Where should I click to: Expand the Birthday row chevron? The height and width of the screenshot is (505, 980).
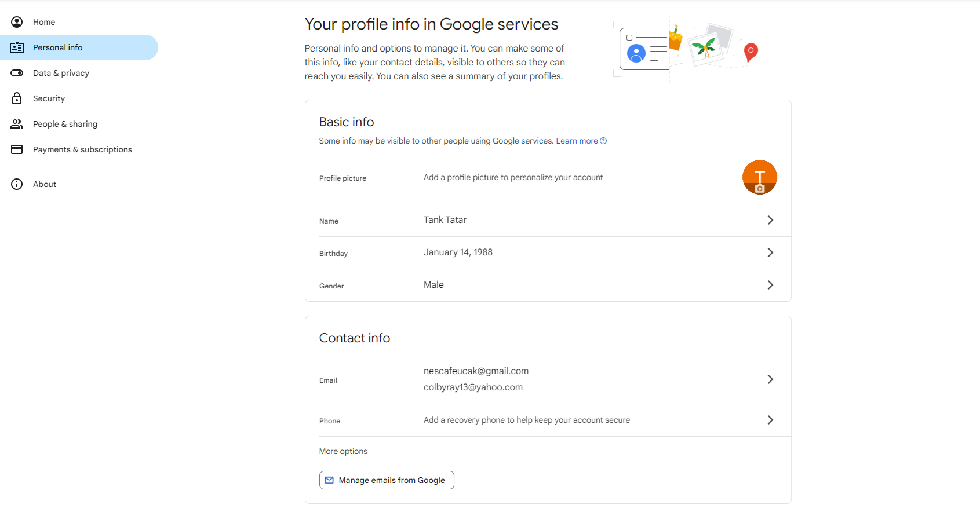[770, 253]
